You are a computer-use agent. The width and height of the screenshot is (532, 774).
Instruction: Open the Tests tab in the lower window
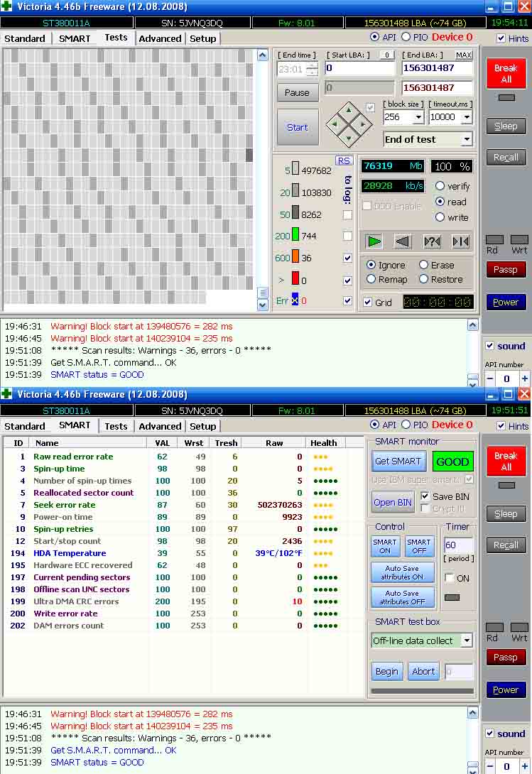click(x=116, y=426)
